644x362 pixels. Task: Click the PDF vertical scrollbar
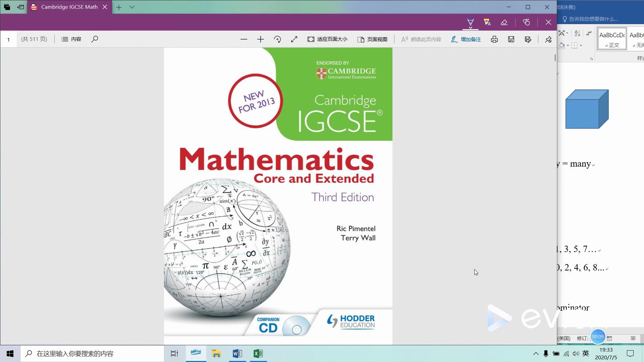555,58
